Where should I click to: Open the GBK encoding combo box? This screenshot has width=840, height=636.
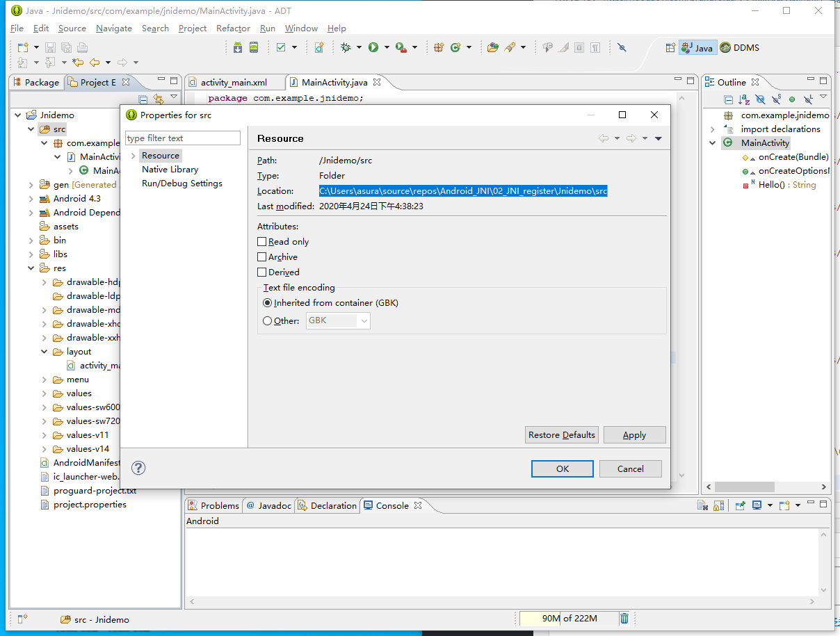pyautogui.click(x=338, y=320)
